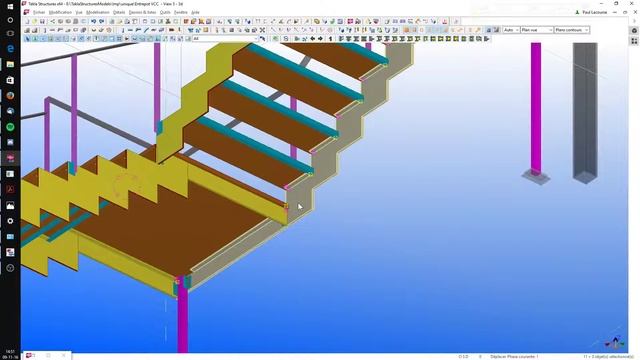Click the red PDF export icon
The image size is (640, 360).
point(444,21)
